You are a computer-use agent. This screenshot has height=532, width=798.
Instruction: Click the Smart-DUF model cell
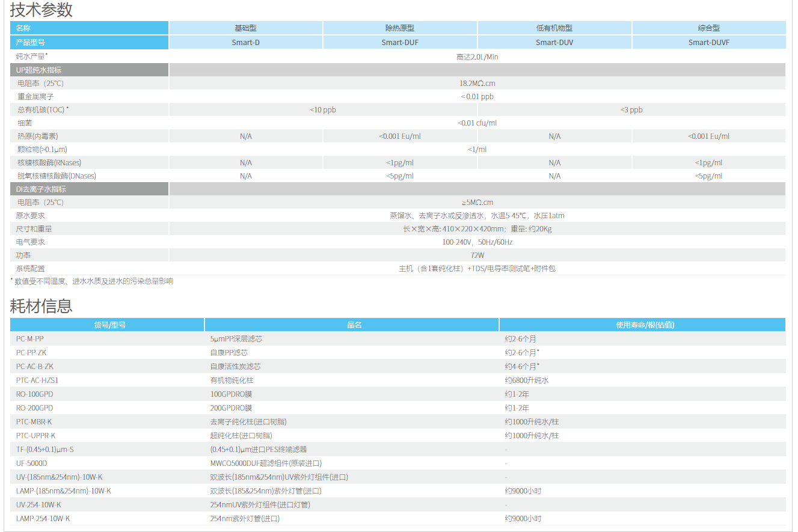pyautogui.click(x=400, y=43)
